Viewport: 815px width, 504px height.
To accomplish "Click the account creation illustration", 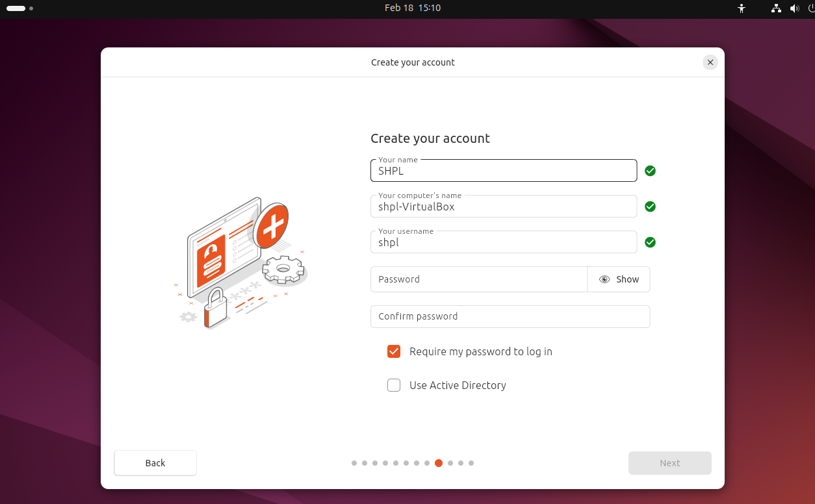I will pos(241,263).
